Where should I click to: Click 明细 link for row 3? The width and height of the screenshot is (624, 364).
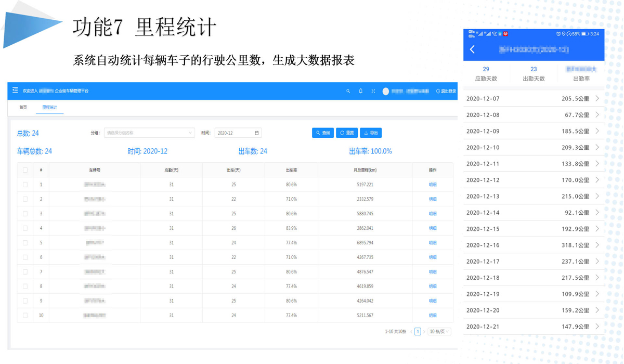(x=433, y=214)
